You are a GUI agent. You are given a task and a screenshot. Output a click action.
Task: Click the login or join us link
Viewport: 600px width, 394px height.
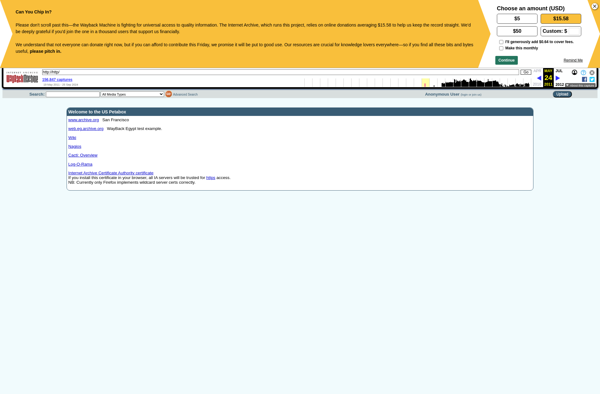tap(471, 94)
